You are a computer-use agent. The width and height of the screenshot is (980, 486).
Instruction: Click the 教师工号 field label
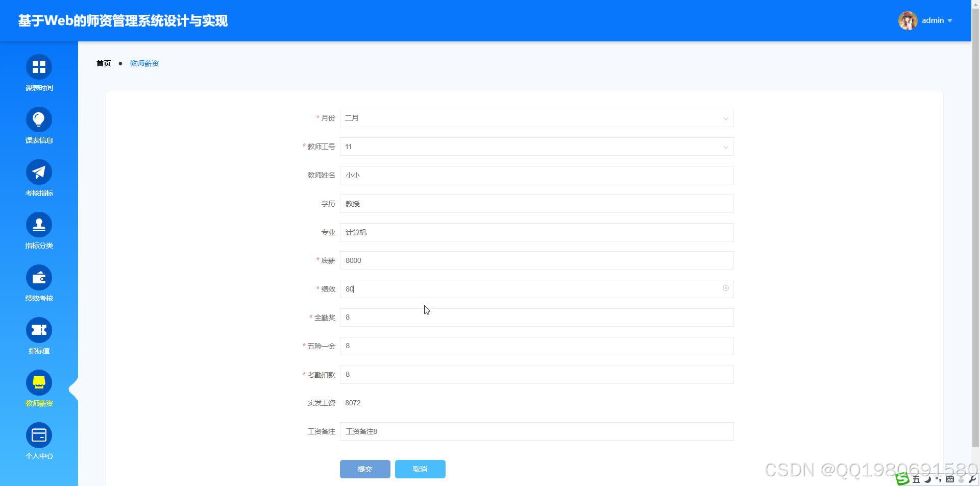pos(321,147)
